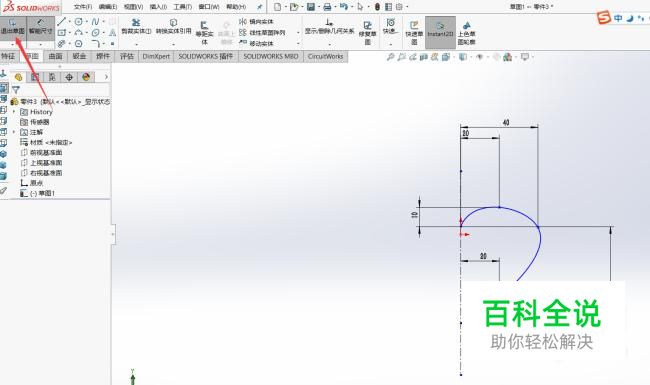This screenshot has width=650, height=385.
Task: Click the Save icon in quick toolbar
Action: click(310, 7)
